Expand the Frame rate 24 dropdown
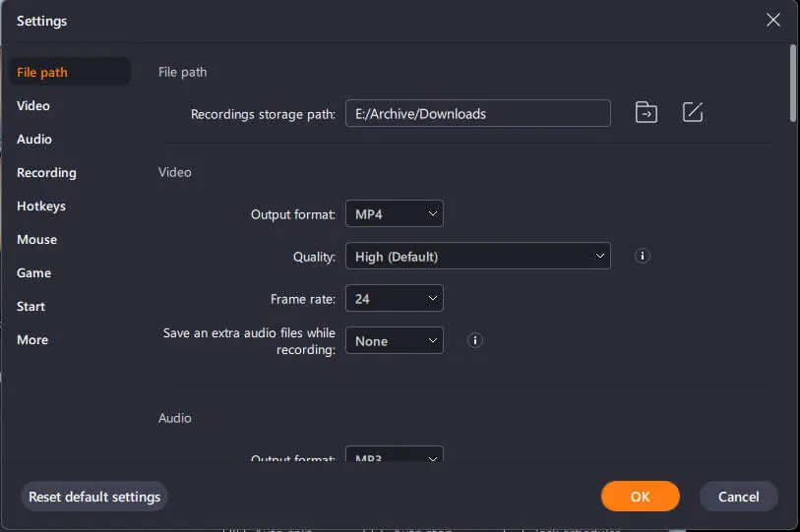The image size is (800, 532). [x=395, y=298]
